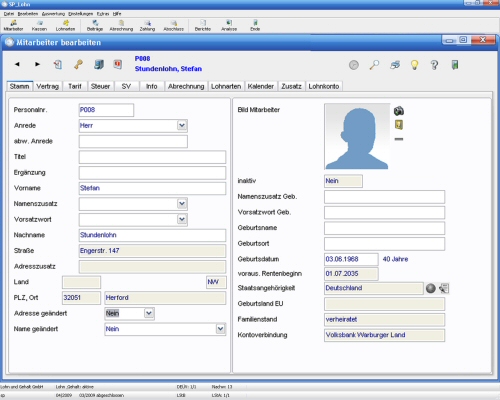Open the Name geändert dropdown
Viewport: 500px width, 400px height.
coord(220,329)
